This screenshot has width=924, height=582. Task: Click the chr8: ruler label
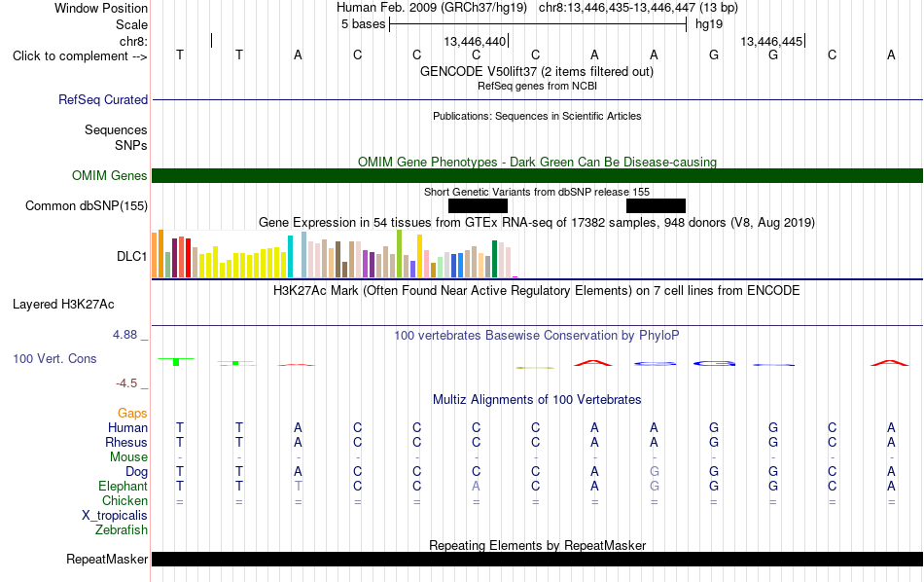pyautogui.click(x=133, y=41)
